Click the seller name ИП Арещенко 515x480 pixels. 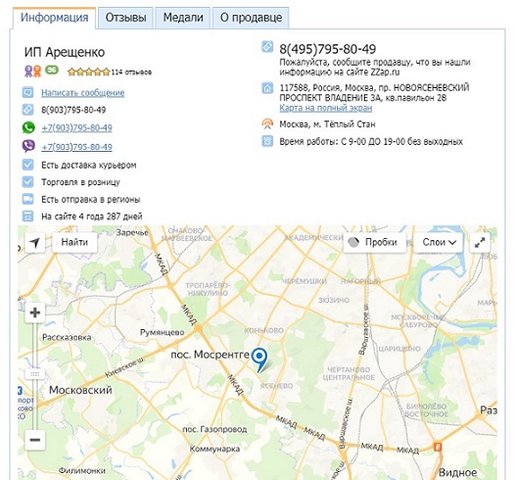(x=65, y=52)
